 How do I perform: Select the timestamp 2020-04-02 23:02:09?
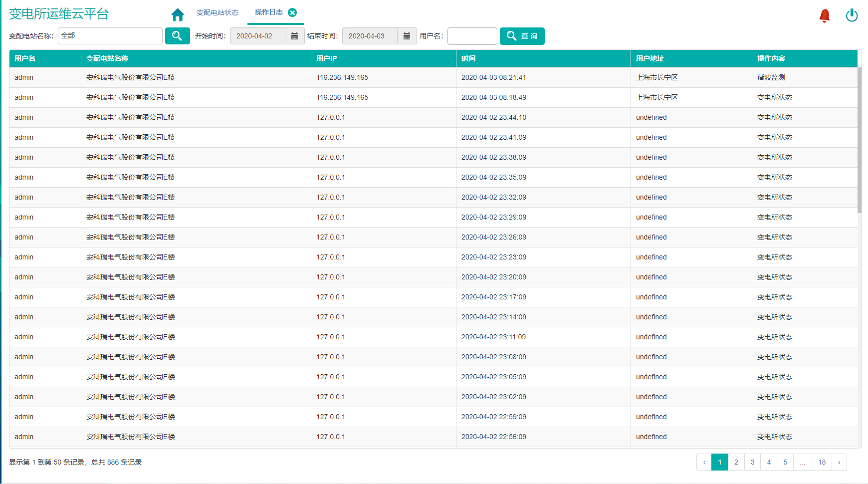click(x=494, y=397)
